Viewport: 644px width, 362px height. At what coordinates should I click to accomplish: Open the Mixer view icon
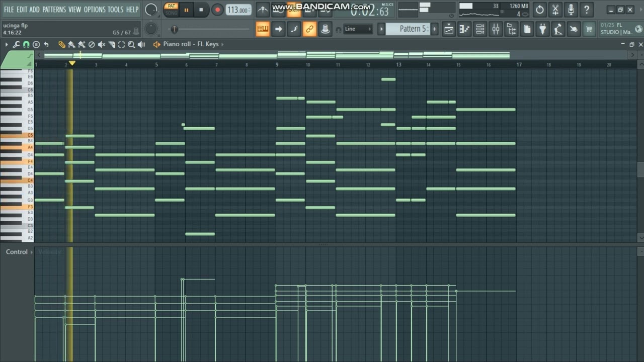pos(496,29)
